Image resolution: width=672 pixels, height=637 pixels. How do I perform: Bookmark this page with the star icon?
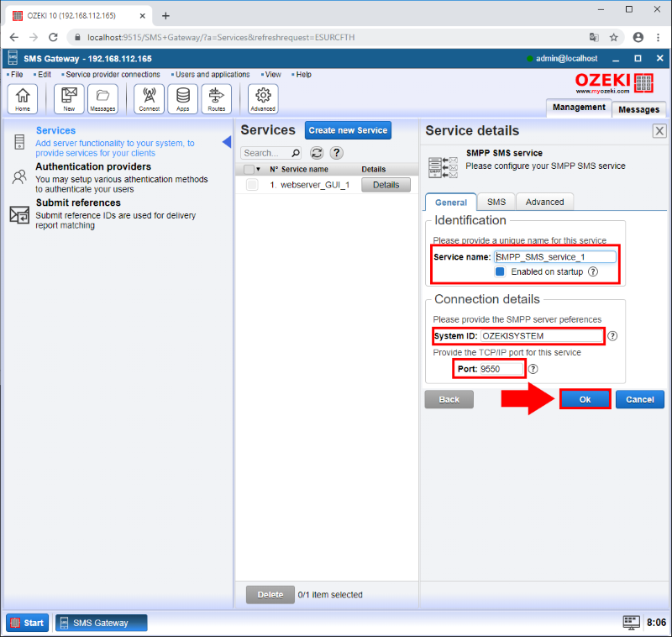point(614,37)
